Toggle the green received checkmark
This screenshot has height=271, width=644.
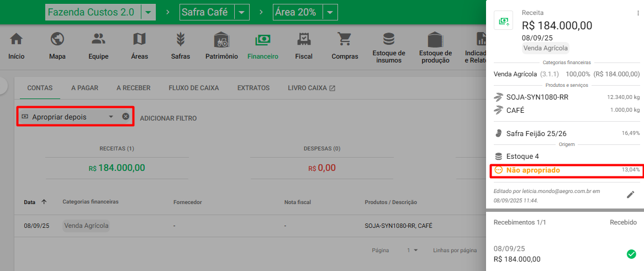tap(631, 254)
